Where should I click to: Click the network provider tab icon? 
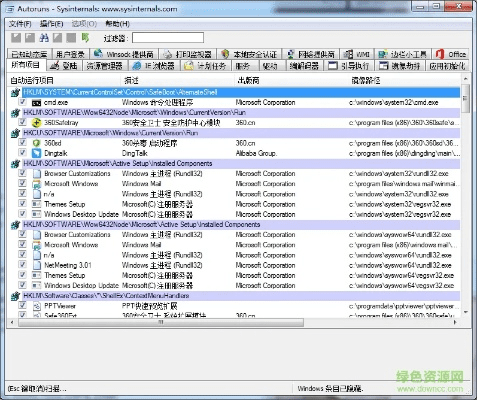pyautogui.click(x=291, y=54)
